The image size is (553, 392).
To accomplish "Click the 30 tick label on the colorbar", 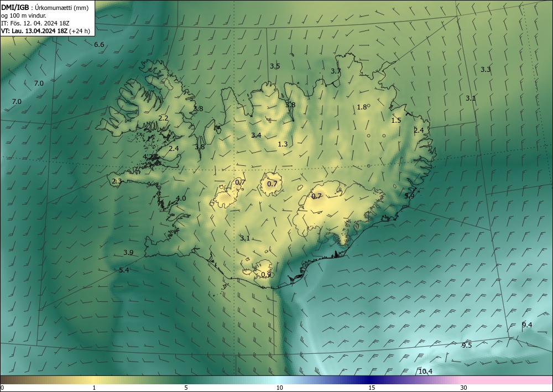I will click(463, 388).
